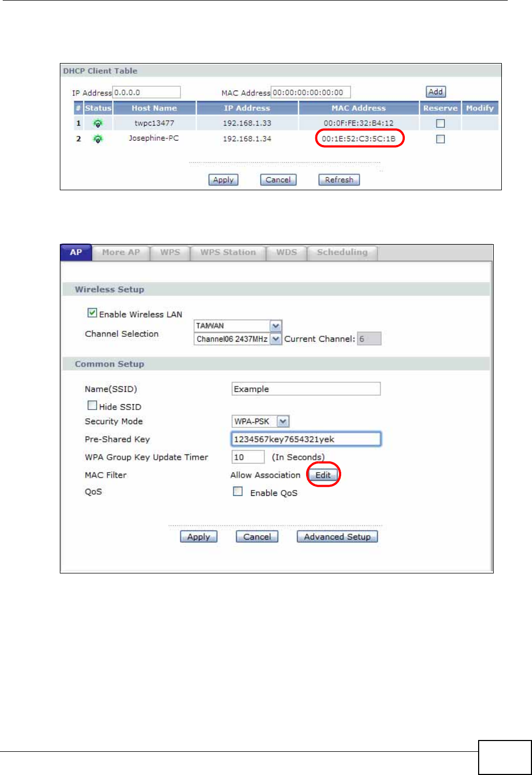Open the WDS tab
532x775 pixels.
click(x=286, y=252)
